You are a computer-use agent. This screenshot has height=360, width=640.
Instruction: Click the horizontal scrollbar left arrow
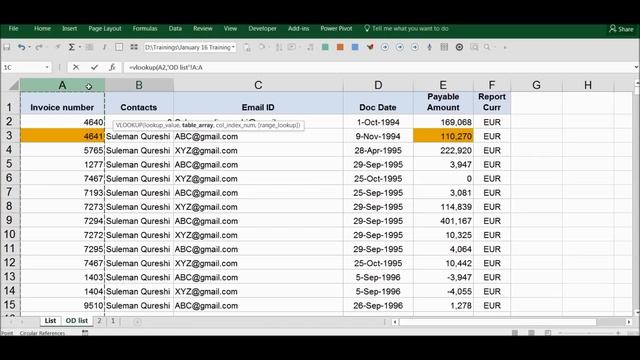click(x=395, y=322)
